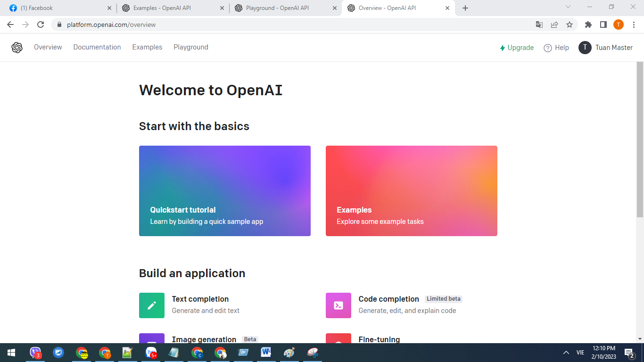Open Examples in the top navigation
The image size is (644, 362).
(147, 47)
